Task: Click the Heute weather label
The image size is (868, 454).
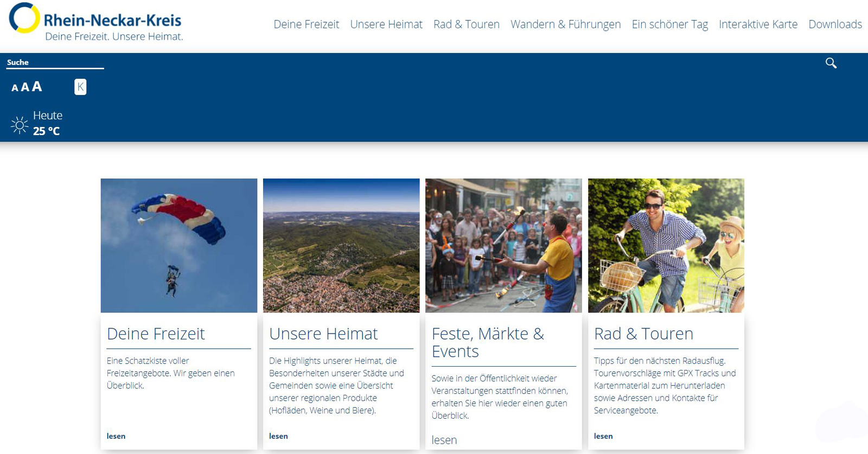Action: click(48, 116)
